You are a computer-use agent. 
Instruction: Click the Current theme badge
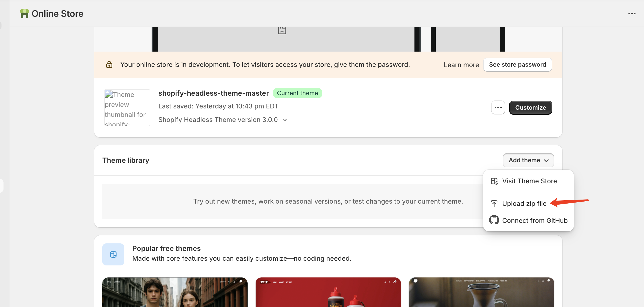pyautogui.click(x=297, y=93)
